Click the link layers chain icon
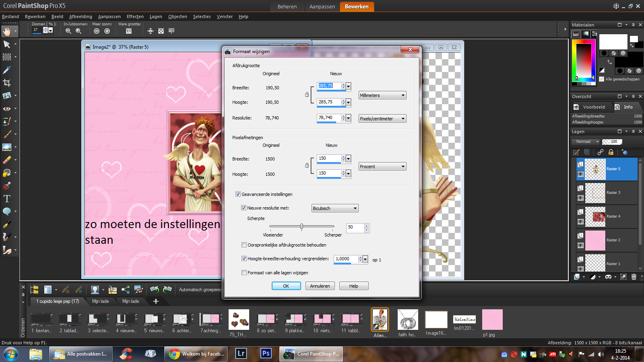This screenshot has height=362, width=644. click(601, 152)
